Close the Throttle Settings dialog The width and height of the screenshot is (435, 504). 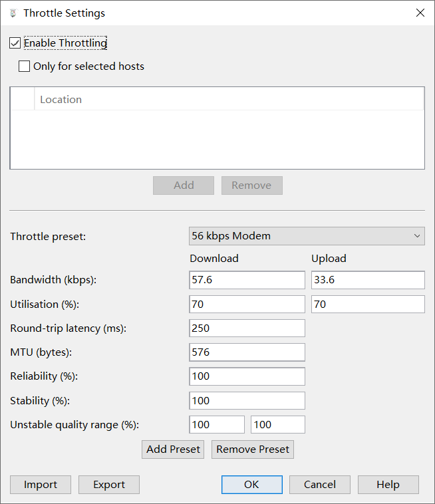[420, 13]
